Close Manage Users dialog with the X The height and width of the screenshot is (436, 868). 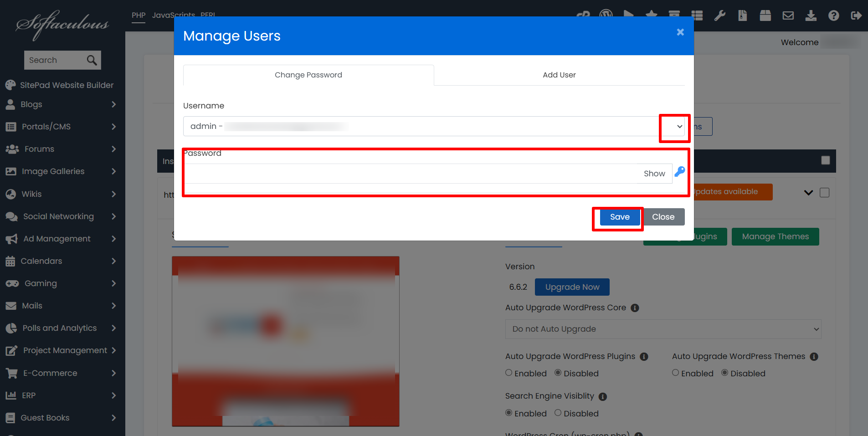680,32
